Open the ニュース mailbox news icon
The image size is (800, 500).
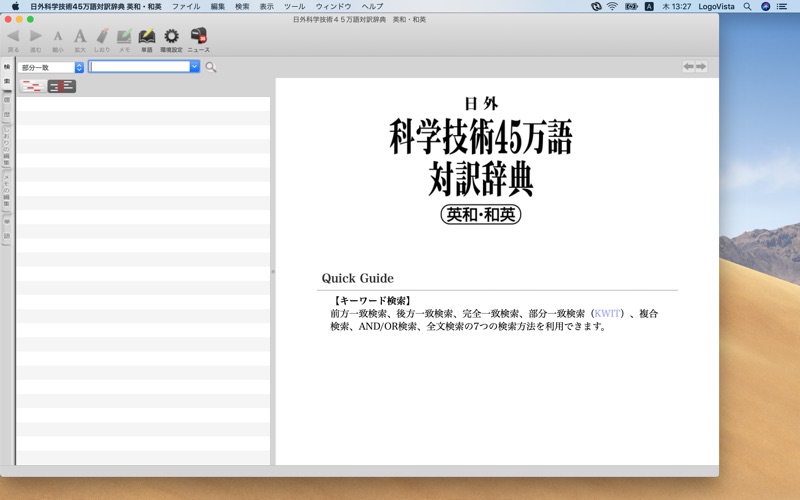(x=198, y=36)
